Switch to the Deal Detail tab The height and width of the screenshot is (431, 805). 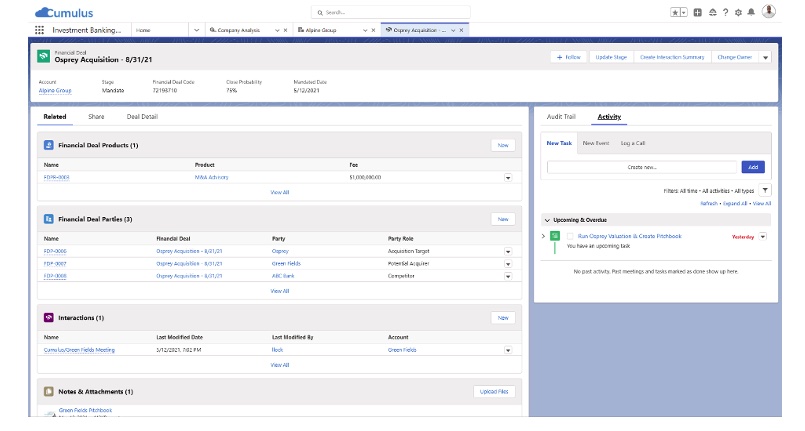click(142, 117)
